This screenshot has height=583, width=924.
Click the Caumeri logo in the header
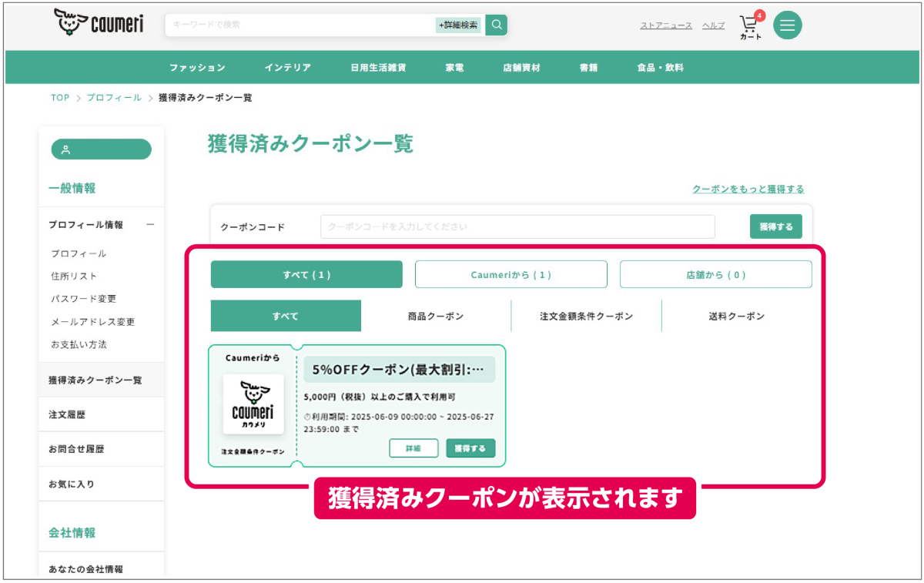98,25
